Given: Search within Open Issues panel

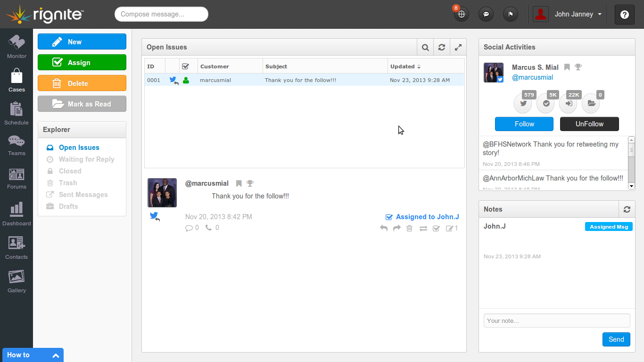Looking at the screenshot, I should 425,47.
